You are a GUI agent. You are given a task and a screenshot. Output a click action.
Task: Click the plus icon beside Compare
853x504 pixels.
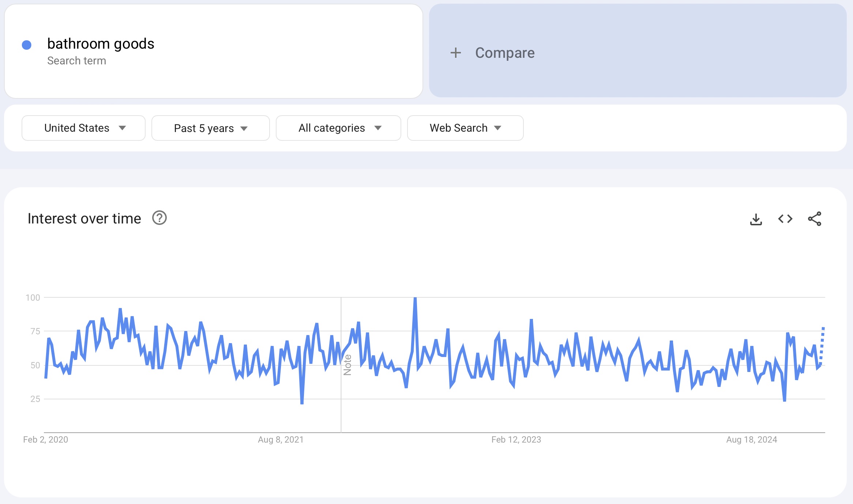click(455, 53)
